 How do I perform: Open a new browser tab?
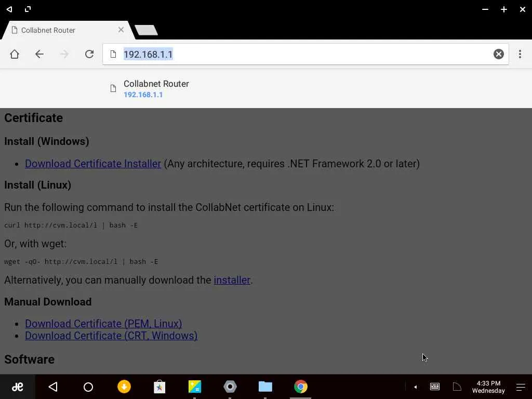(146, 30)
